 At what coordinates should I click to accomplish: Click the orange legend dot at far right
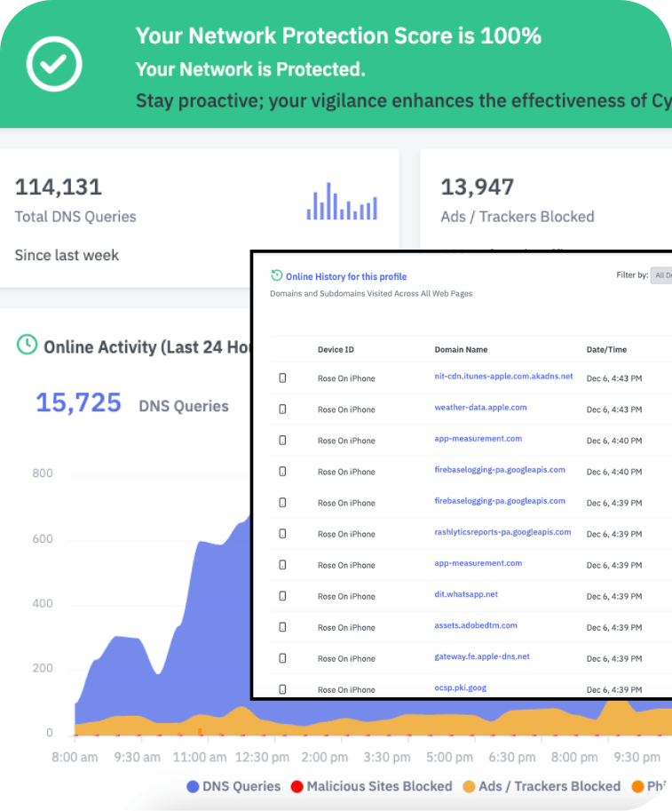tap(637, 786)
